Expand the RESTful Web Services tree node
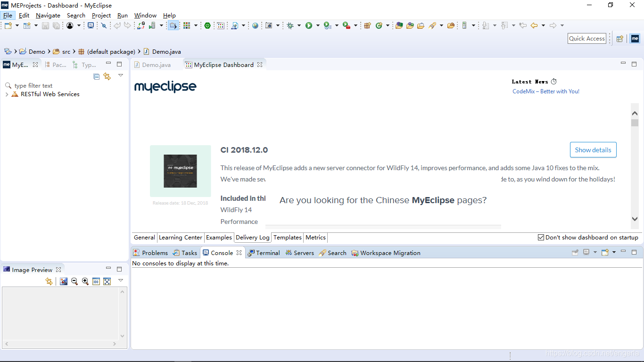Viewport: 644px width, 362px height. (x=7, y=94)
